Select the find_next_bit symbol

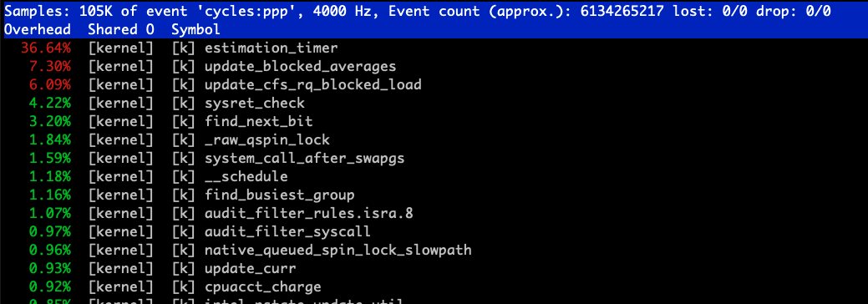pyautogui.click(x=258, y=121)
